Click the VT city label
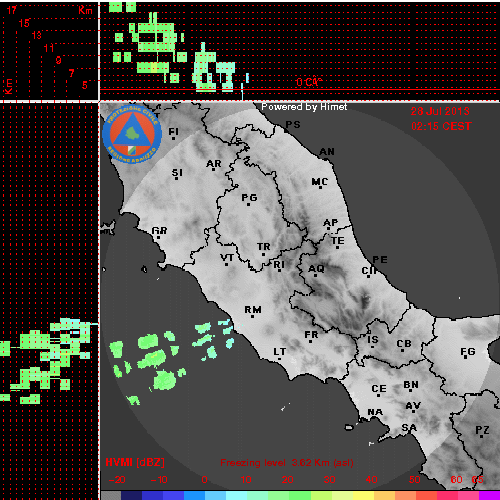 coord(227,257)
